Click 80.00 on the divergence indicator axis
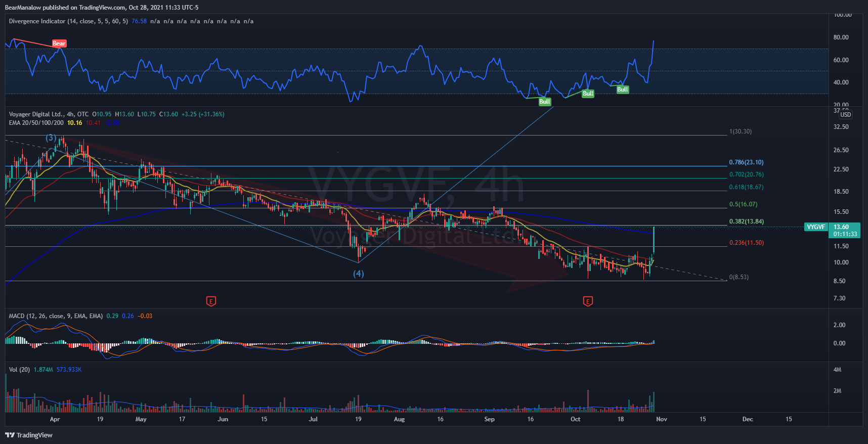This screenshot has width=868, height=444. 841,37
